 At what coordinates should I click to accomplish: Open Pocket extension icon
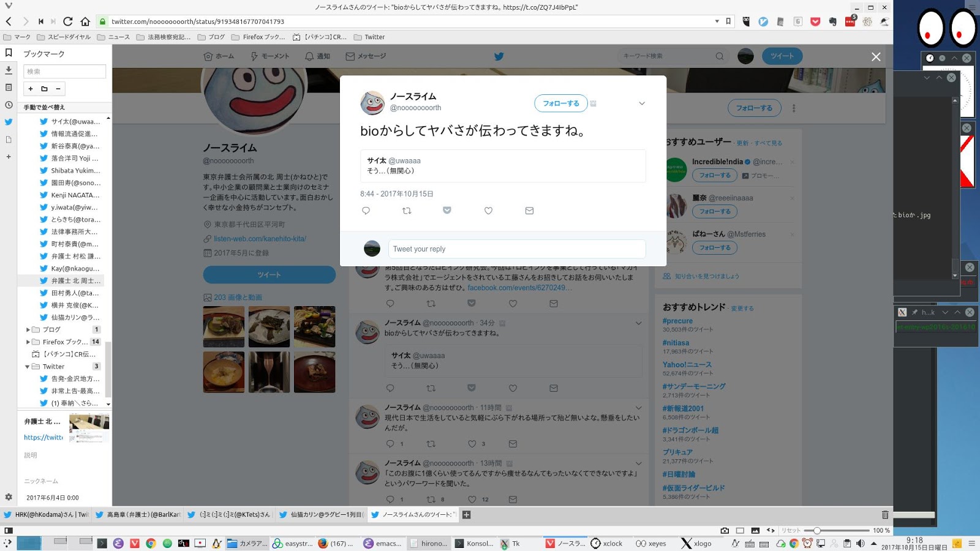(x=815, y=21)
